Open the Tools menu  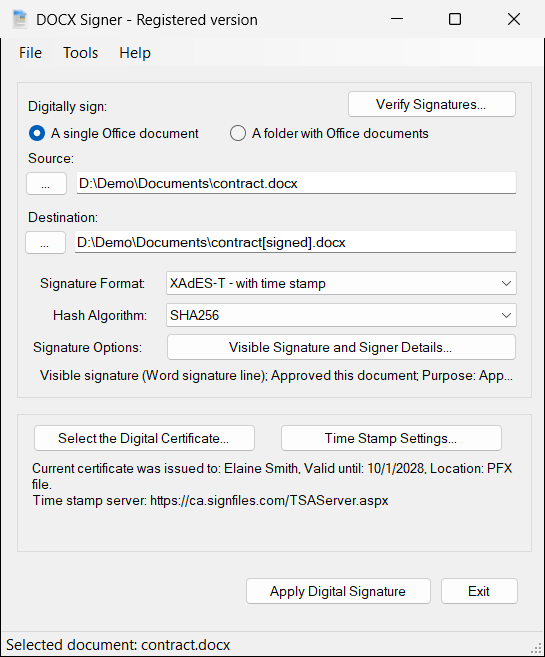click(x=80, y=53)
